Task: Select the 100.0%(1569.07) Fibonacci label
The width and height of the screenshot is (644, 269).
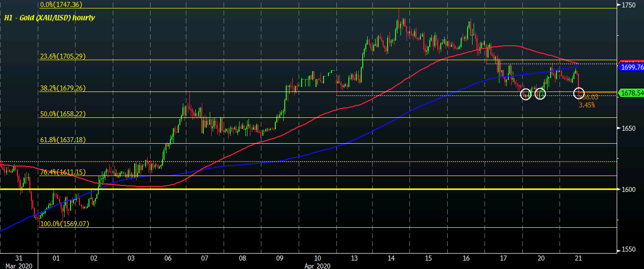Action: pyautogui.click(x=65, y=224)
